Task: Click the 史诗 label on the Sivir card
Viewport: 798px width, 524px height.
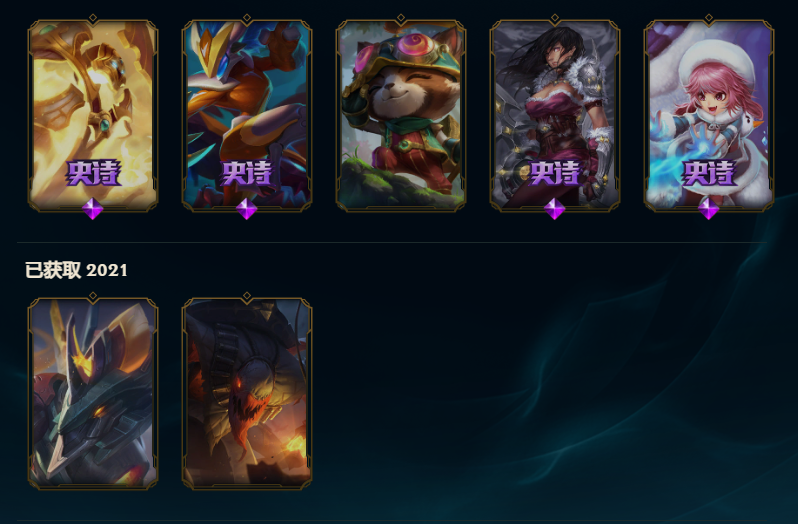Action: [555, 173]
